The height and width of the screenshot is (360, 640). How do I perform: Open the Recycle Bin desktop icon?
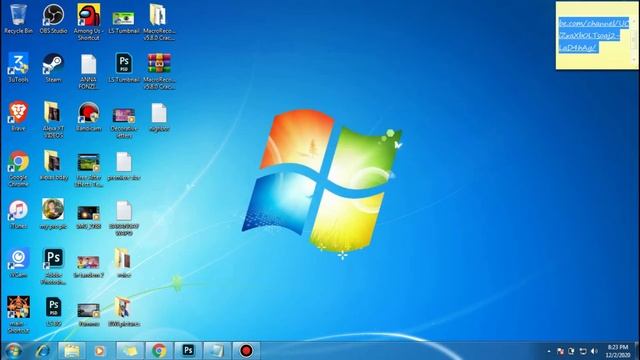(x=18, y=19)
